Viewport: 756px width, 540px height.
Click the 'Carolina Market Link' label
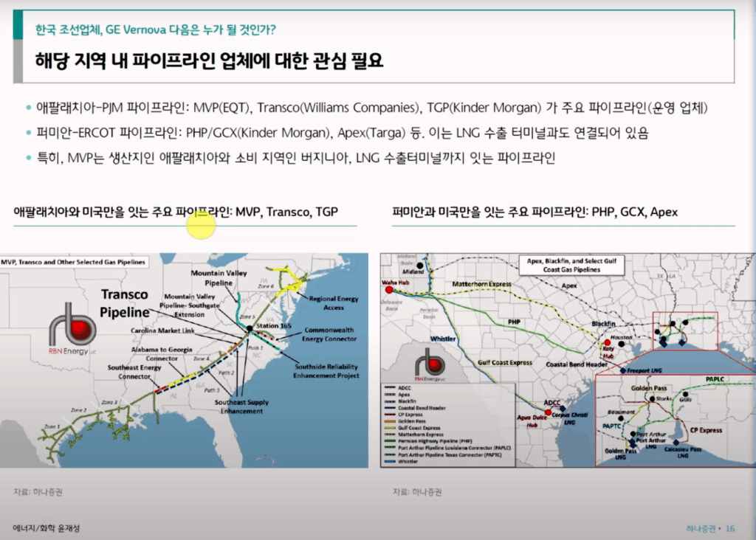pyautogui.click(x=162, y=330)
